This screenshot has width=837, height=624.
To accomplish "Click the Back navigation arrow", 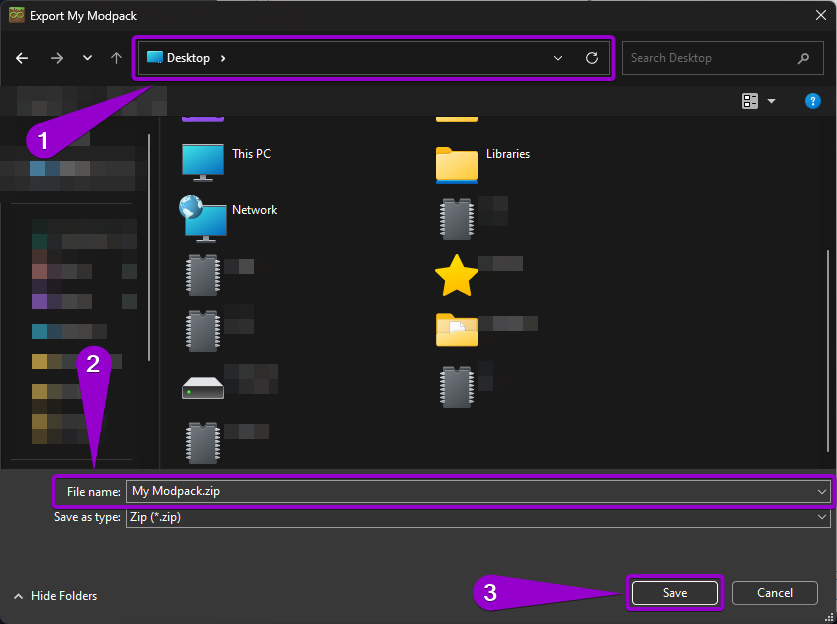I will coord(21,57).
